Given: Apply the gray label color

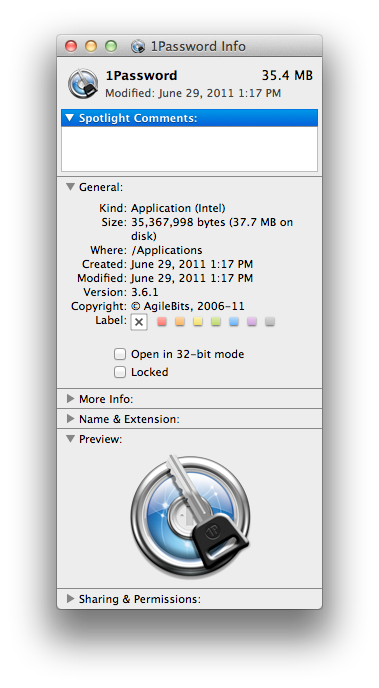Looking at the screenshot, I should [x=270, y=322].
